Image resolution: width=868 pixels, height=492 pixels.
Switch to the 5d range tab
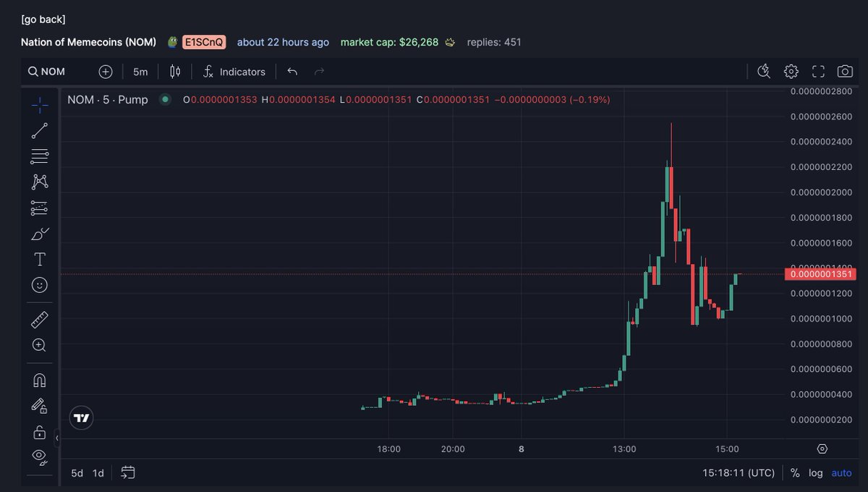(x=77, y=472)
